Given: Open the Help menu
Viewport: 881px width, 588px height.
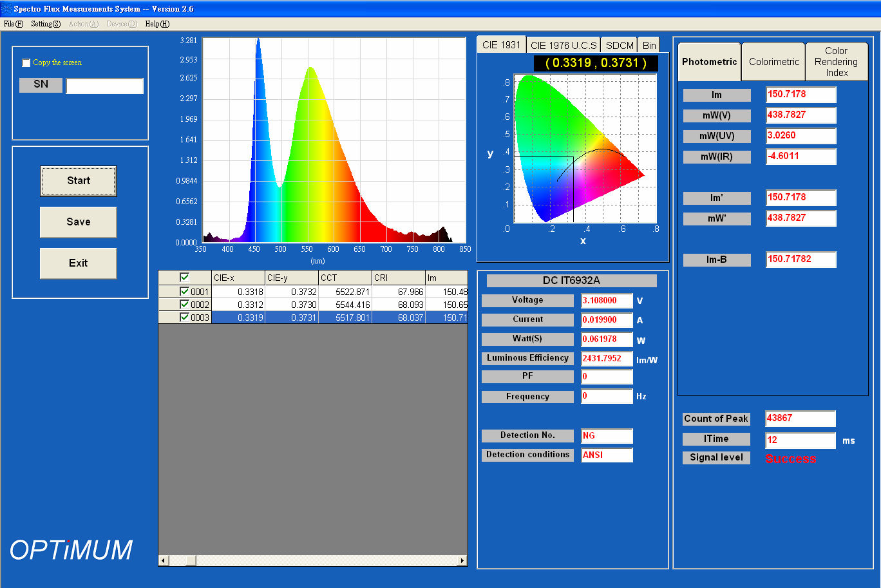Looking at the screenshot, I should point(157,24).
